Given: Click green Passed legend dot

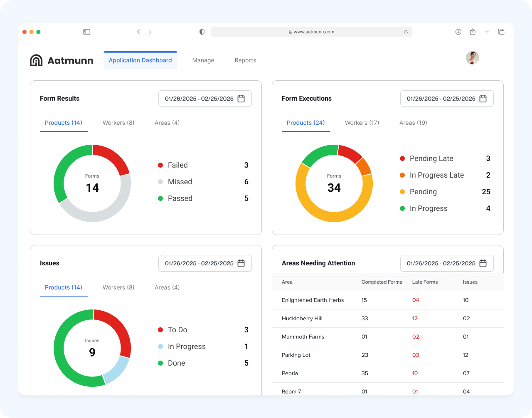Looking at the screenshot, I should click(x=160, y=198).
